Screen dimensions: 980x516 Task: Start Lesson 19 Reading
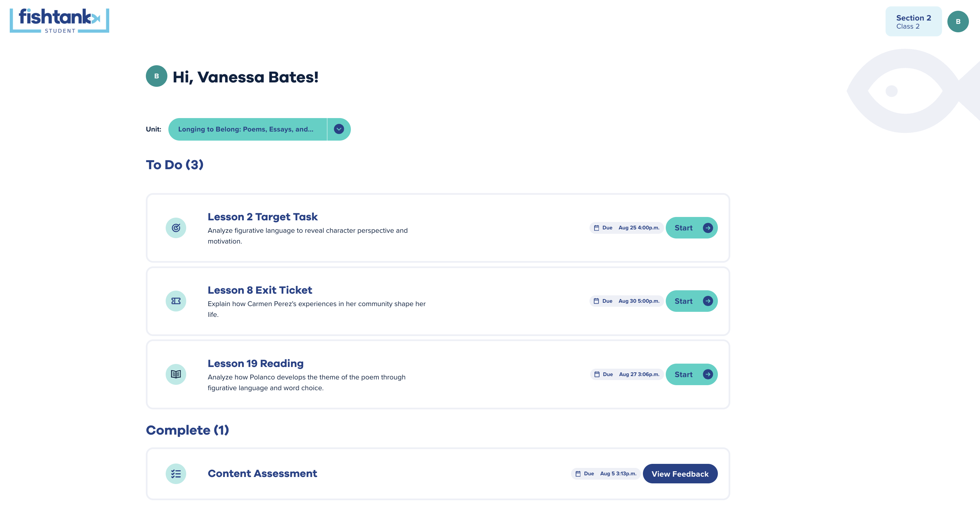pos(692,374)
